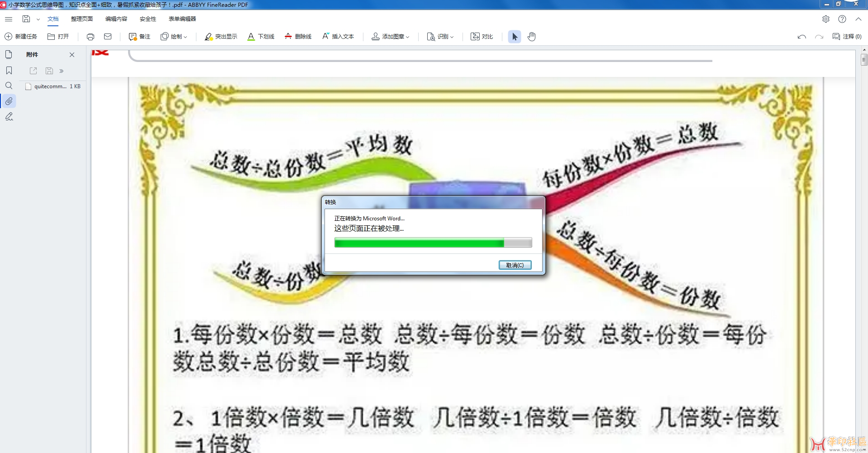Open the digital signatures sidebar icon
Screen dimensions: 868x453
9,117
